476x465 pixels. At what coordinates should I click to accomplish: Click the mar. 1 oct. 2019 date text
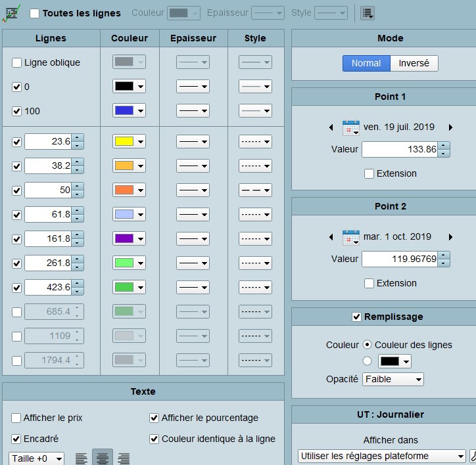(397, 236)
